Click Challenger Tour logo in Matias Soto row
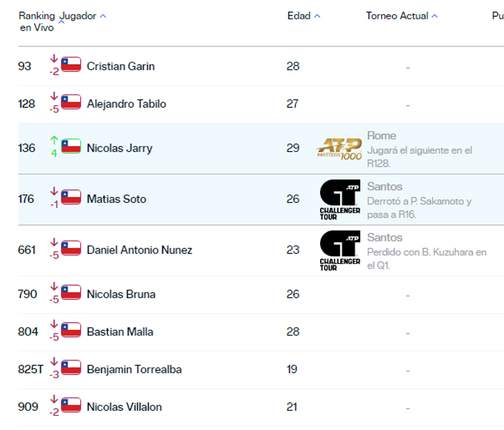Image resolution: width=504 pixels, height=430 pixels. (340, 199)
